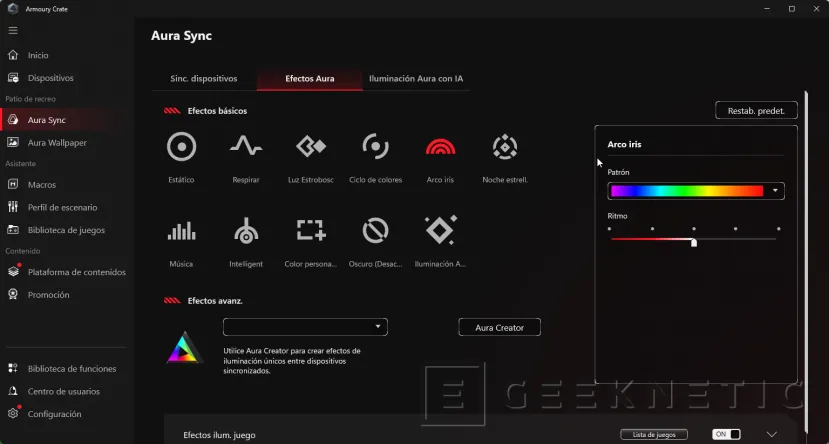Screen dimensions: 829x444
Task: Expand the Efectos ilum. juego section chevron
Action: pyautogui.click(x=772, y=434)
